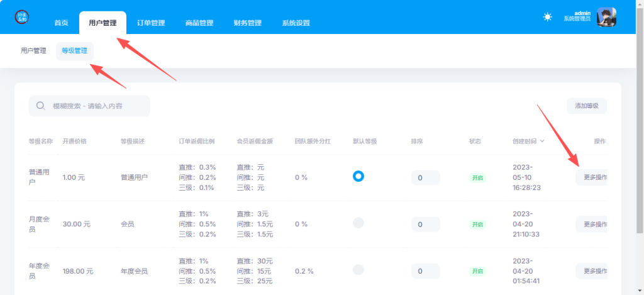
Task: Open 更多操作 for 月度会员 row
Action: [591, 225]
